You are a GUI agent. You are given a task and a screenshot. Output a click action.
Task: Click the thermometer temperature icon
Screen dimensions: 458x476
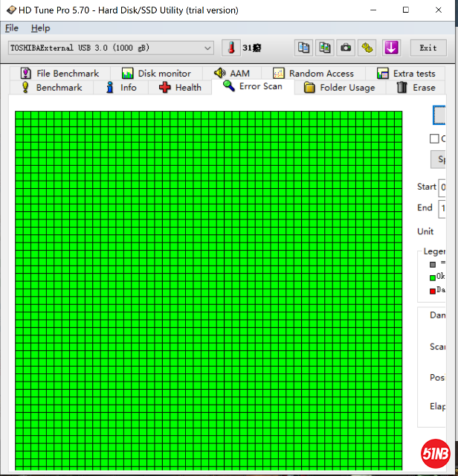click(x=231, y=48)
